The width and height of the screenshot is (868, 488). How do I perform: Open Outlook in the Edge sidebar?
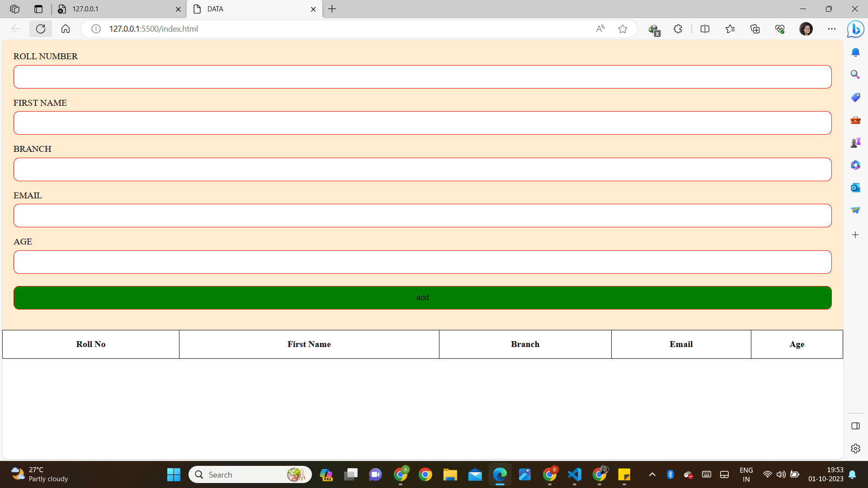pyautogui.click(x=856, y=188)
